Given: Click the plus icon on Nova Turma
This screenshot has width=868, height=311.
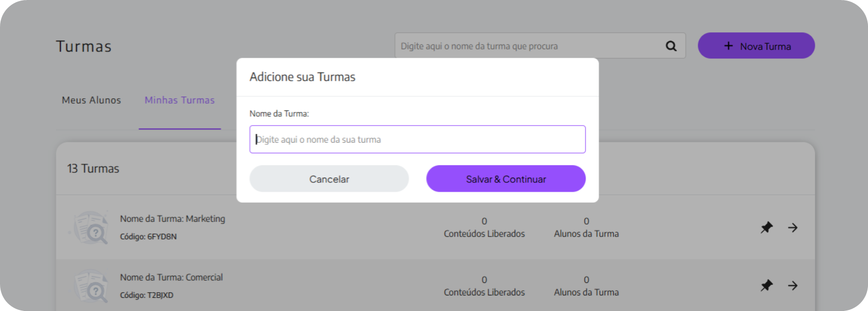Looking at the screenshot, I should click(728, 46).
